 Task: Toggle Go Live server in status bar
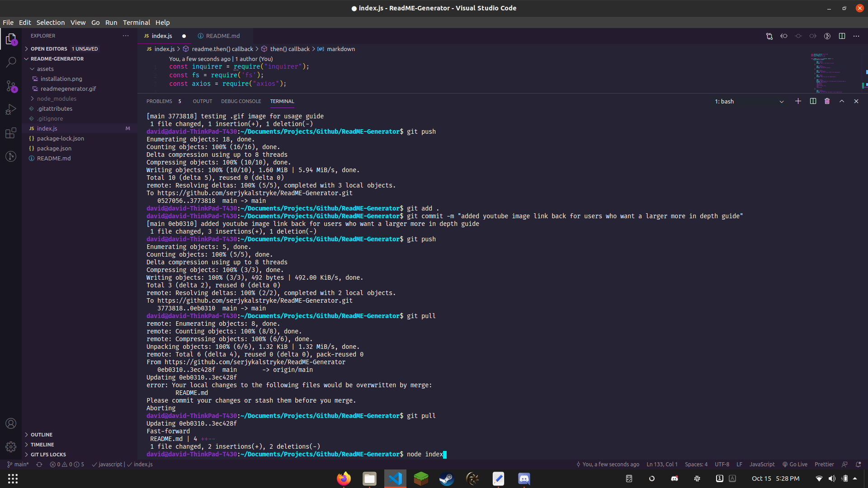pyautogui.click(x=795, y=464)
